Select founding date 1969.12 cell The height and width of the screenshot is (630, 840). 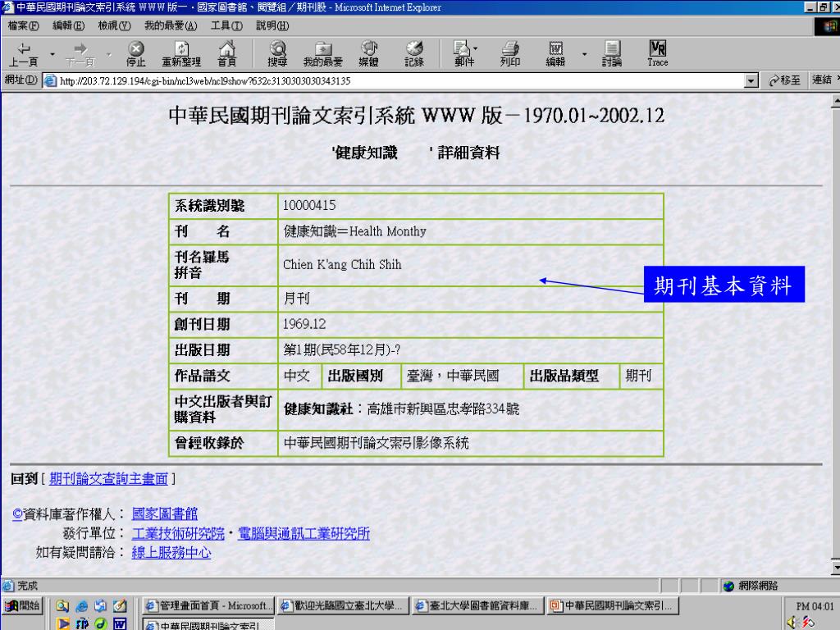coord(471,324)
